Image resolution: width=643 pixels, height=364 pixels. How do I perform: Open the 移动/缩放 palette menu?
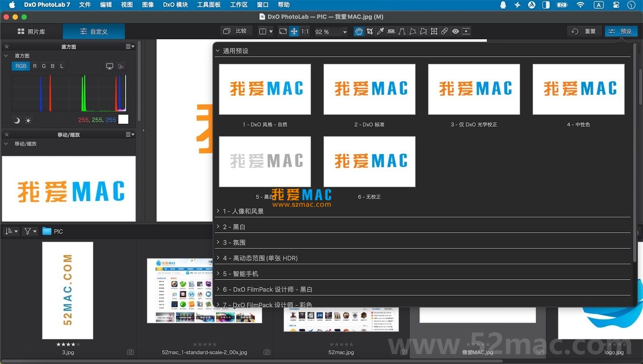[x=130, y=134]
